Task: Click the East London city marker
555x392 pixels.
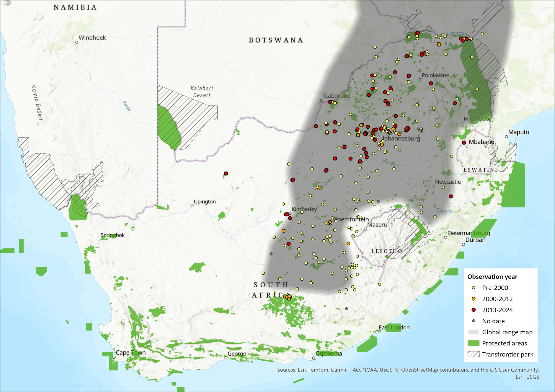Action: [377, 332]
